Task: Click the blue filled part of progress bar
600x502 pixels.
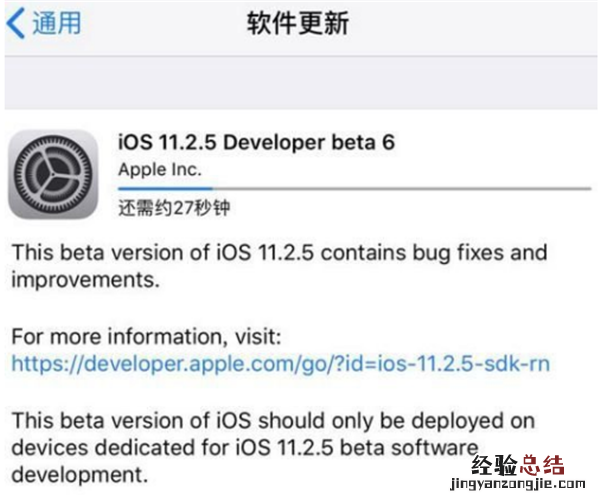Action: pyautogui.click(x=165, y=187)
